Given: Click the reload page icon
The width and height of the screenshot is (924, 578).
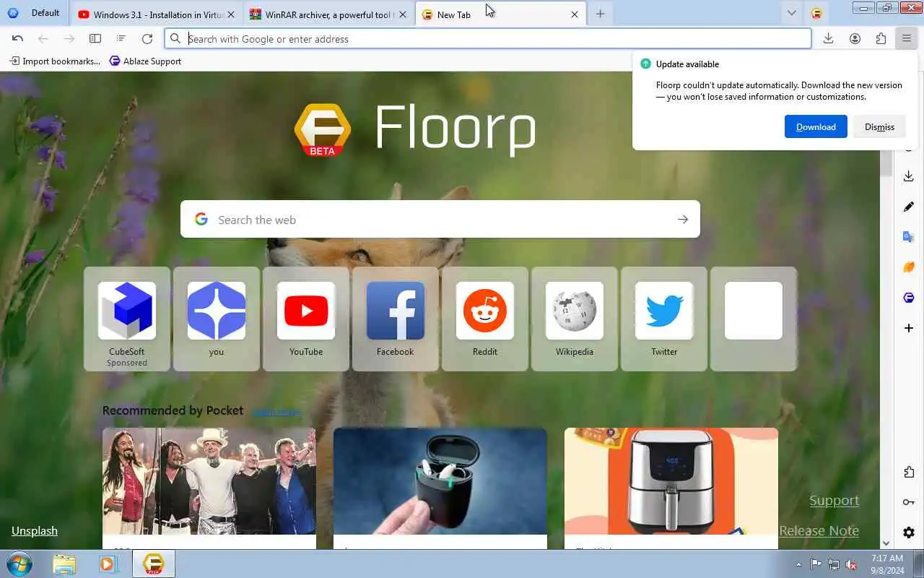Looking at the screenshot, I should (x=147, y=39).
